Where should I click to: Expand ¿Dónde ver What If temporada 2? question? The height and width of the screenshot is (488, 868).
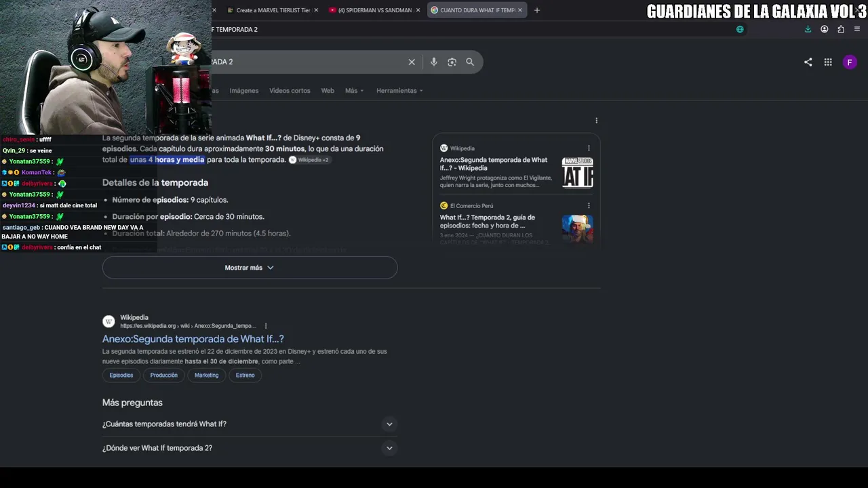point(250,448)
